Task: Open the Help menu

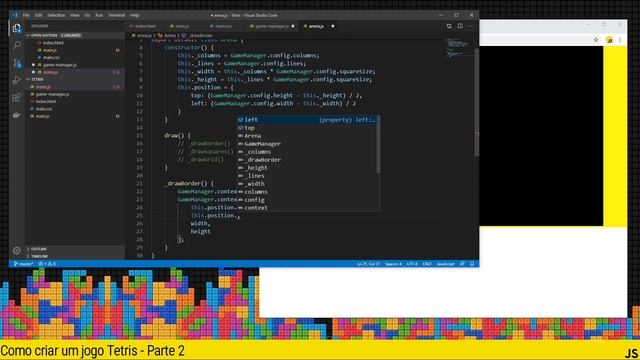Action: (134, 15)
